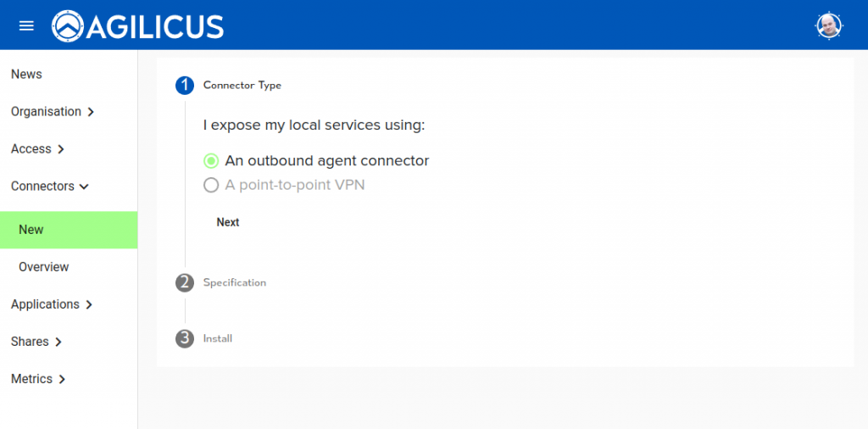Screen dimensions: 868x429
Task: Expand the Organisation menu chevron
Action: 91,112
